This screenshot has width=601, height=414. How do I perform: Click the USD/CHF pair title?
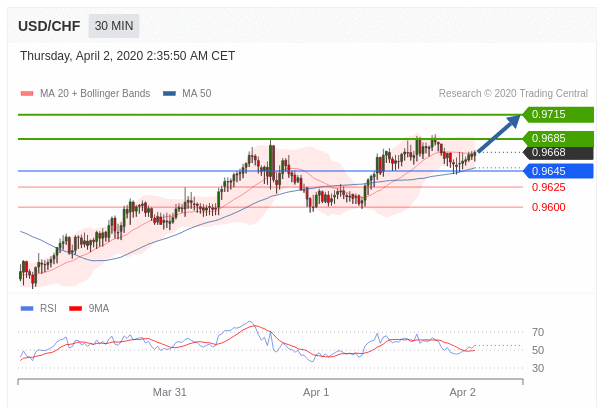[49, 26]
